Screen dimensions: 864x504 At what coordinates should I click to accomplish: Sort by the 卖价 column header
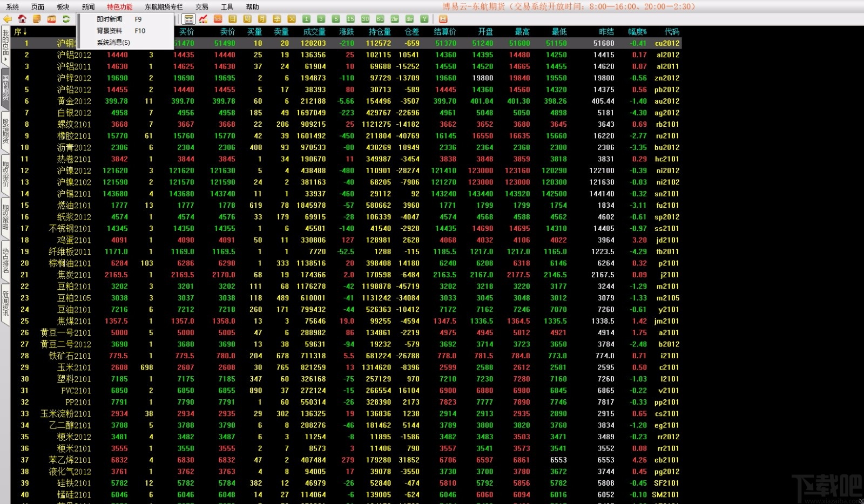coord(227,32)
